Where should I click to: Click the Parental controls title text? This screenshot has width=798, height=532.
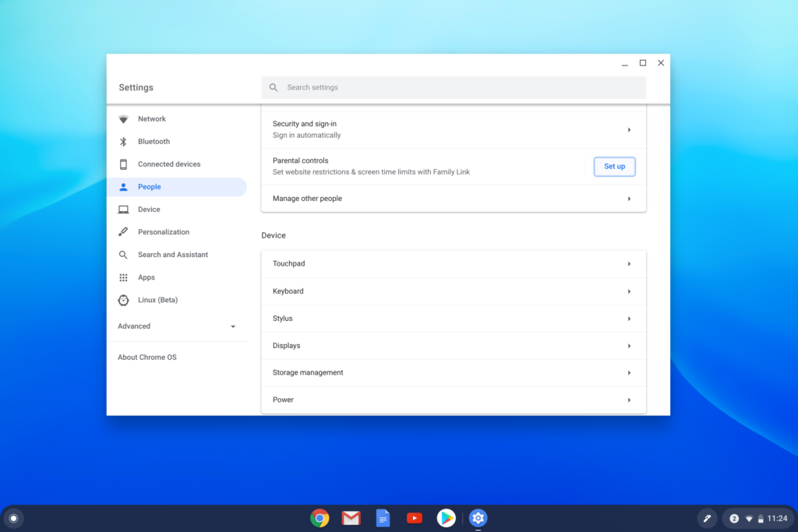pos(300,160)
